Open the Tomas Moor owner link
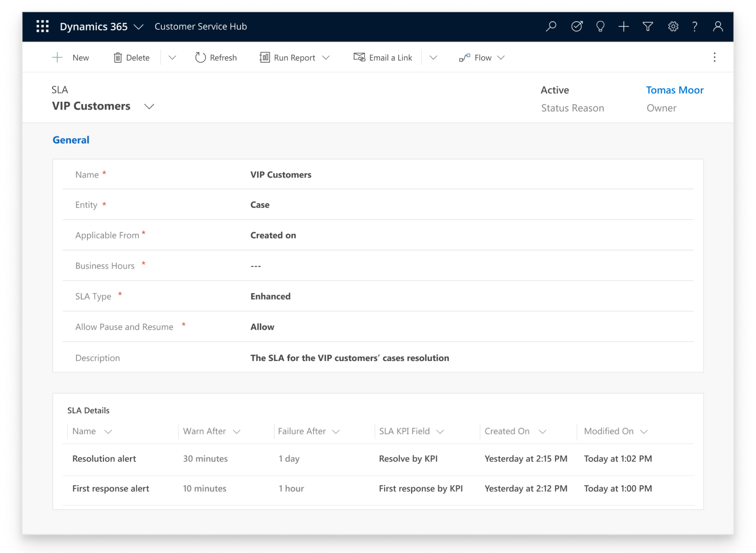Image resolution: width=756 pixels, height=553 pixels. point(674,90)
